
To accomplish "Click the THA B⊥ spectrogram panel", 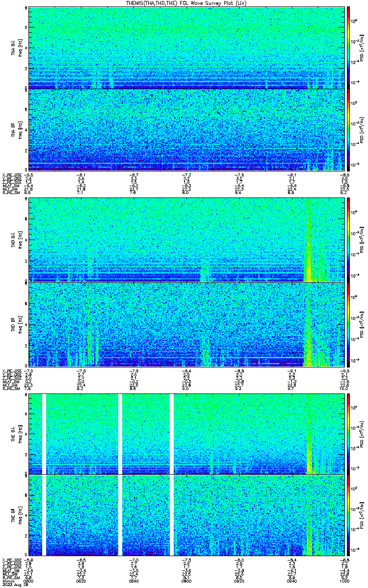I will [186, 48].
